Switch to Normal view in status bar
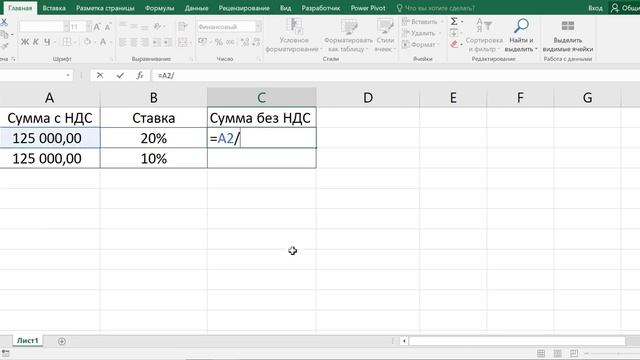 (541, 353)
